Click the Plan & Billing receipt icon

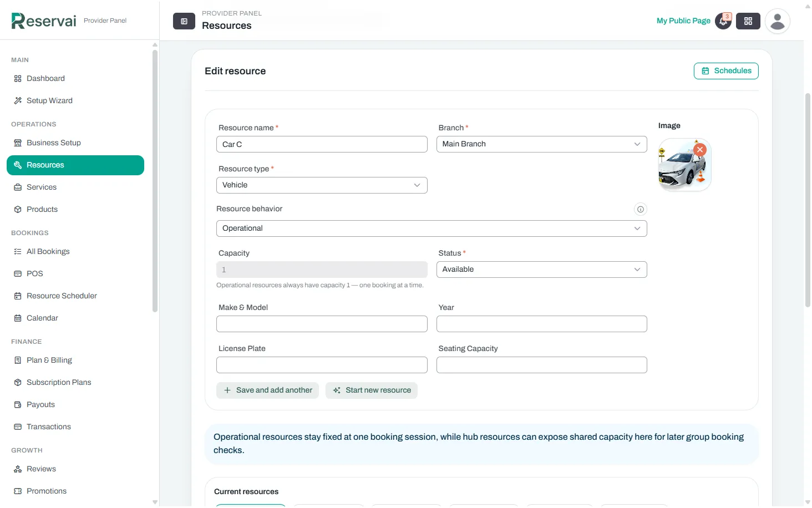[x=18, y=360]
